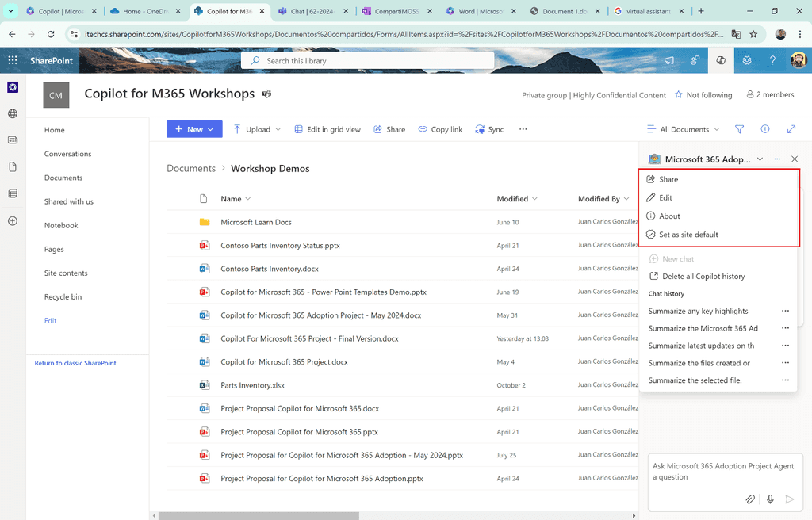
Task: Open Parts Inventory.xlsx file
Action: 252,385
